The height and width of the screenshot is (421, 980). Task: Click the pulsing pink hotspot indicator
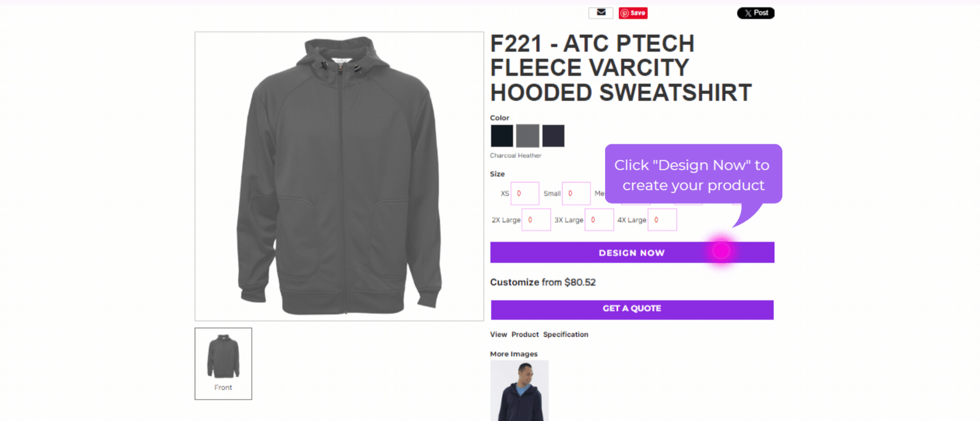721,251
